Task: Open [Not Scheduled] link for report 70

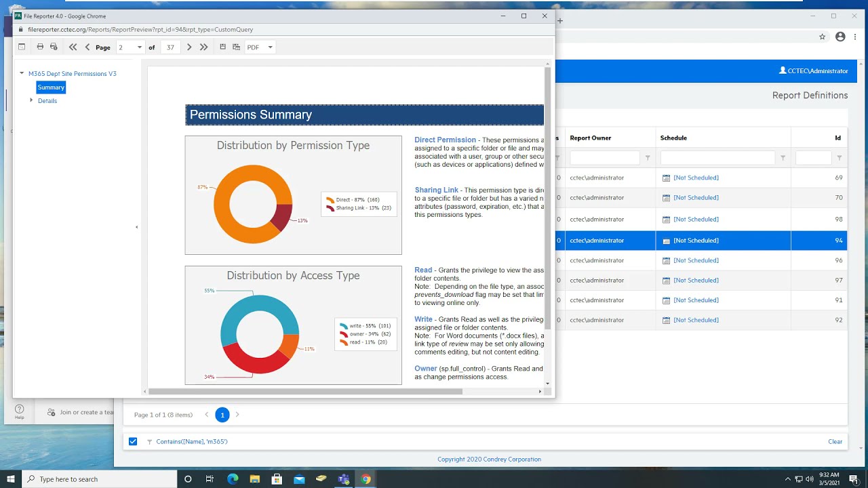Action: 696,198
